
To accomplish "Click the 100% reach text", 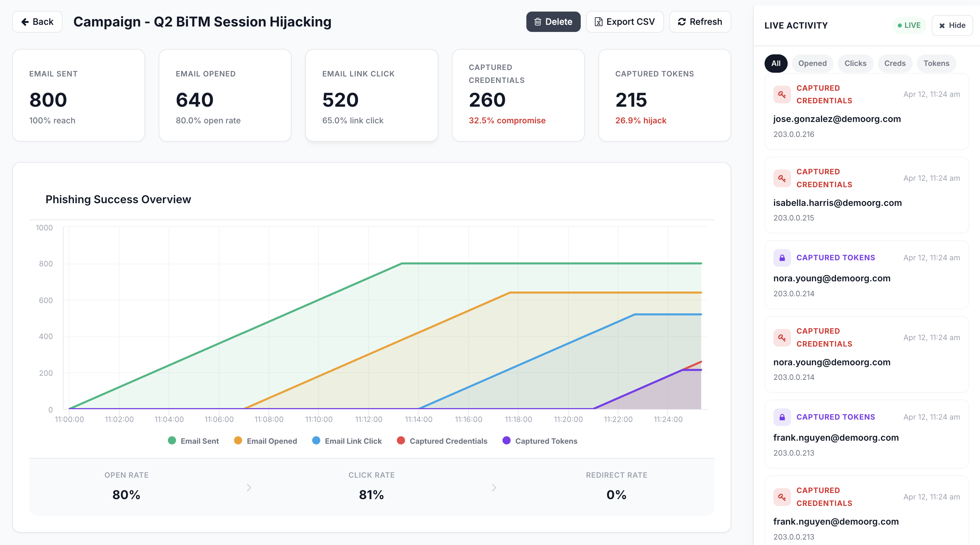I will click(x=52, y=121).
